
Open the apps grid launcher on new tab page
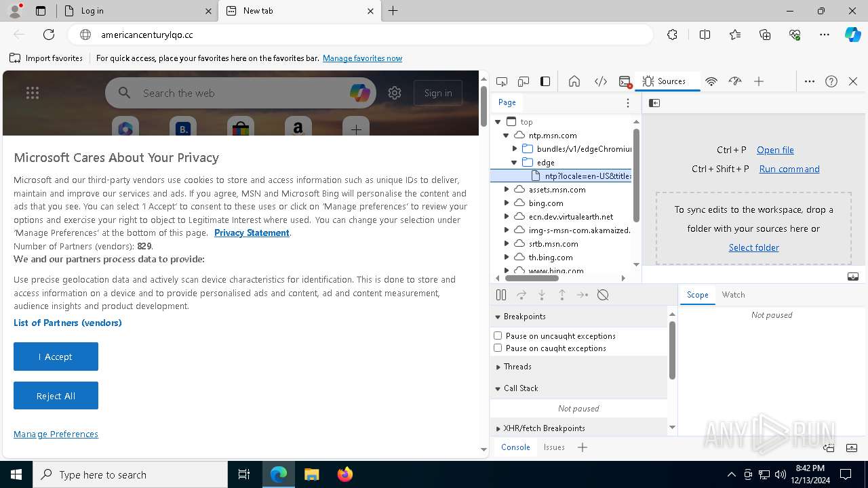coord(33,93)
